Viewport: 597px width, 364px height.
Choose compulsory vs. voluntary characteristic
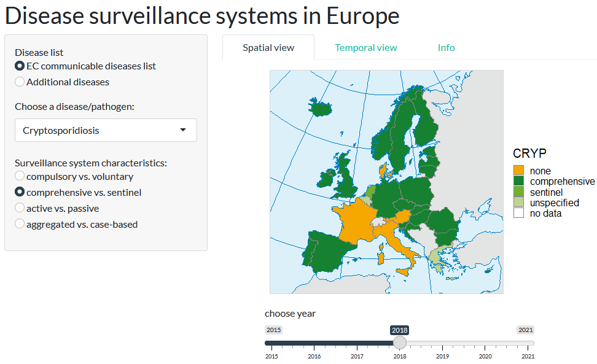tap(20, 176)
